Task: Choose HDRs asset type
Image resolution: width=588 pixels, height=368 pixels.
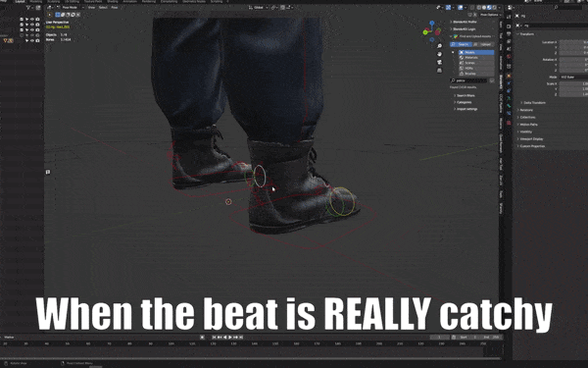Action: (476, 69)
